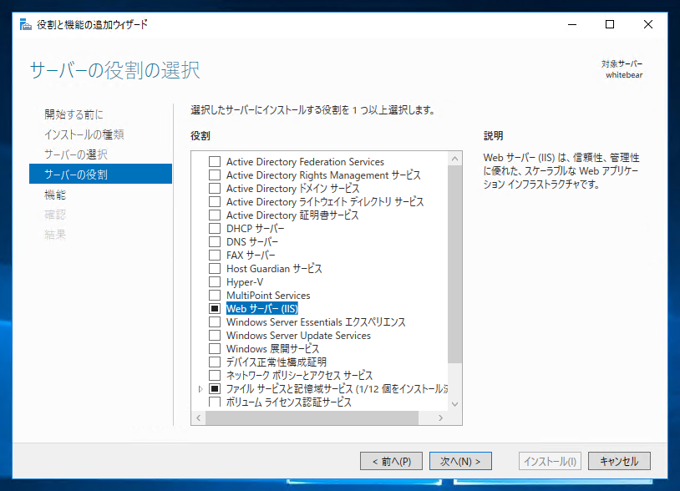The width and height of the screenshot is (680, 491).
Task: Select the FAX サーバー label
Action: pyautogui.click(x=251, y=255)
